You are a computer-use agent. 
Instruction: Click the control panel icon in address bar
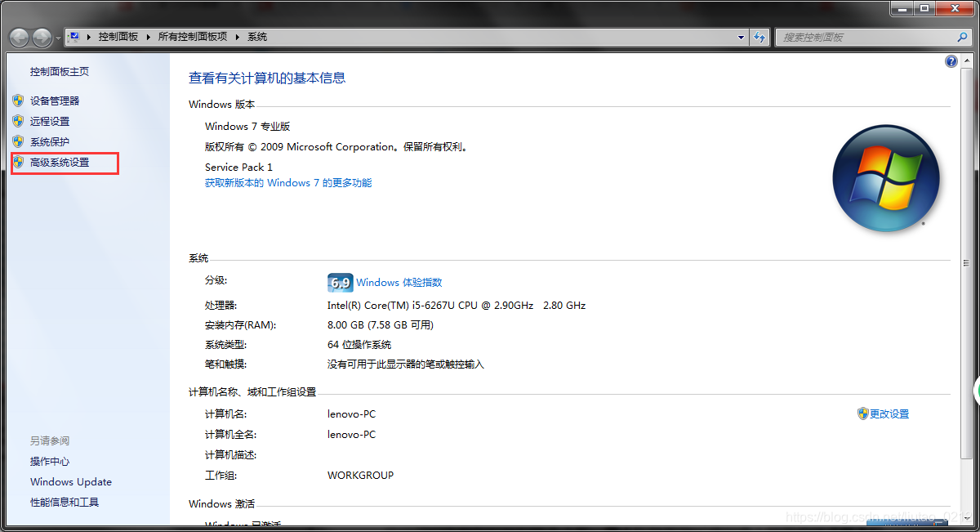click(75, 37)
